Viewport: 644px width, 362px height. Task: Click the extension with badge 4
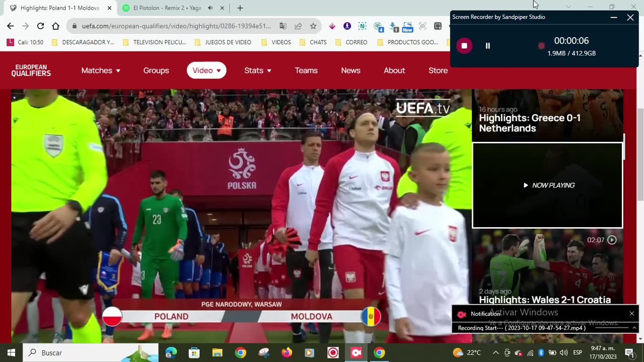[378, 27]
